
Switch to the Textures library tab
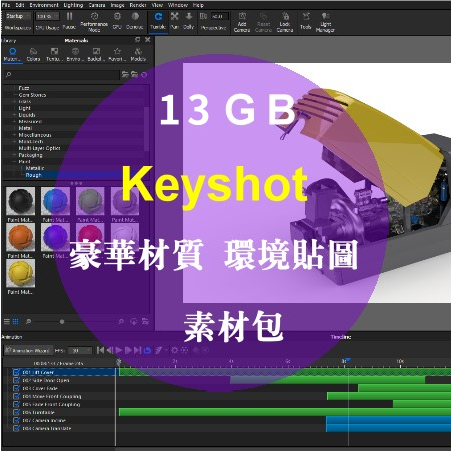coord(54,55)
